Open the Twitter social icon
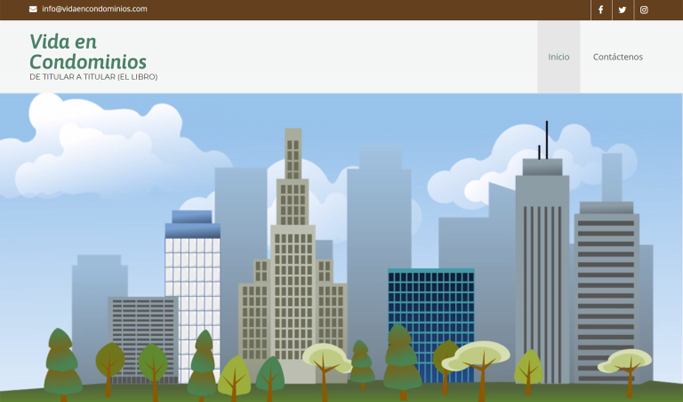Image resolution: width=683 pixels, height=402 pixels. (622, 10)
